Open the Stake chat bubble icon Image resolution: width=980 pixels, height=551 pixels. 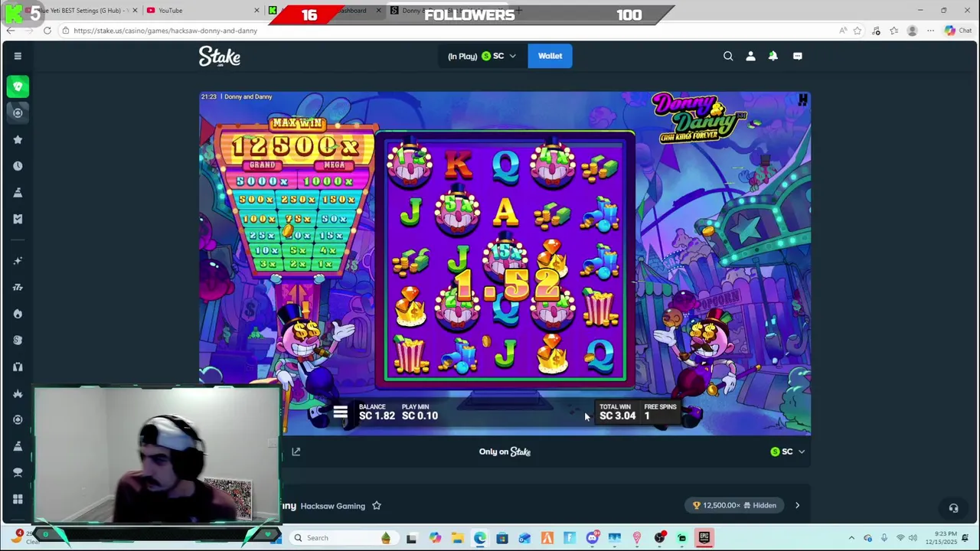pos(797,56)
